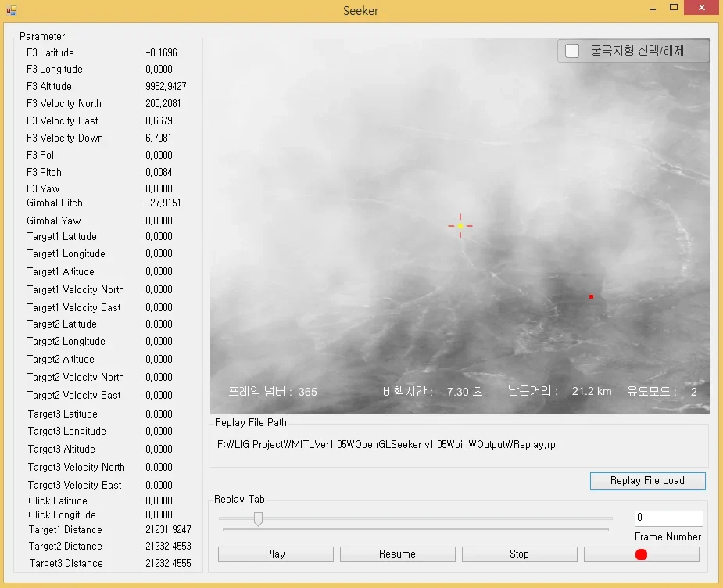Start replay with the Play button

(x=275, y=554)
